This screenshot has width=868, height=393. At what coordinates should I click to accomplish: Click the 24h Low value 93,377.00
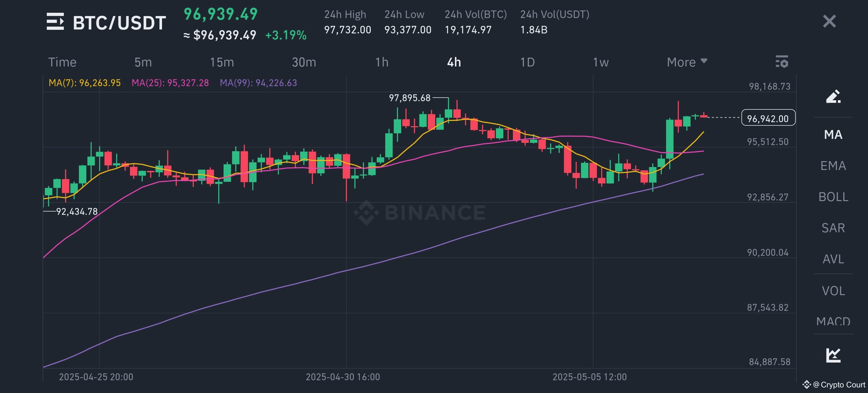coord(408,30)
